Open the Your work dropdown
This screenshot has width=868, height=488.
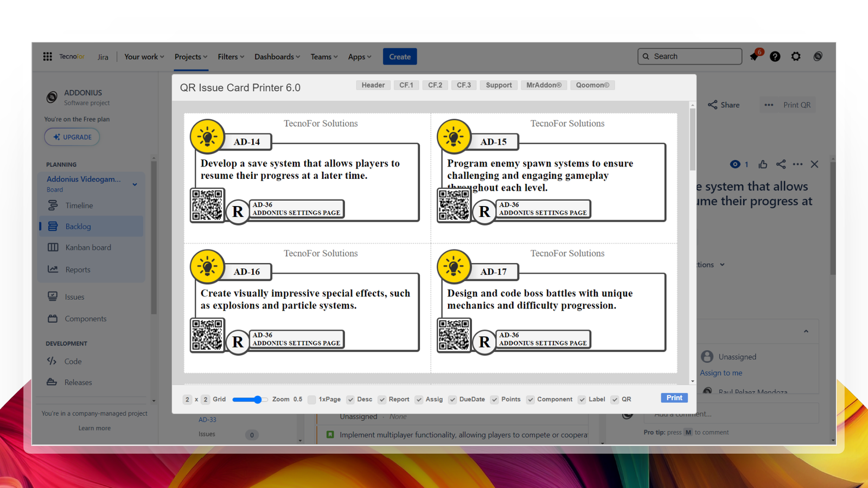pyautogui.click(x=144, y=56)
